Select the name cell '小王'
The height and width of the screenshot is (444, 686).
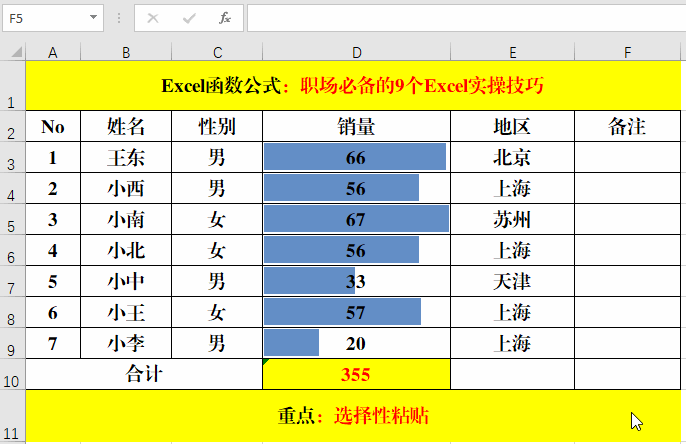[126, 313]
